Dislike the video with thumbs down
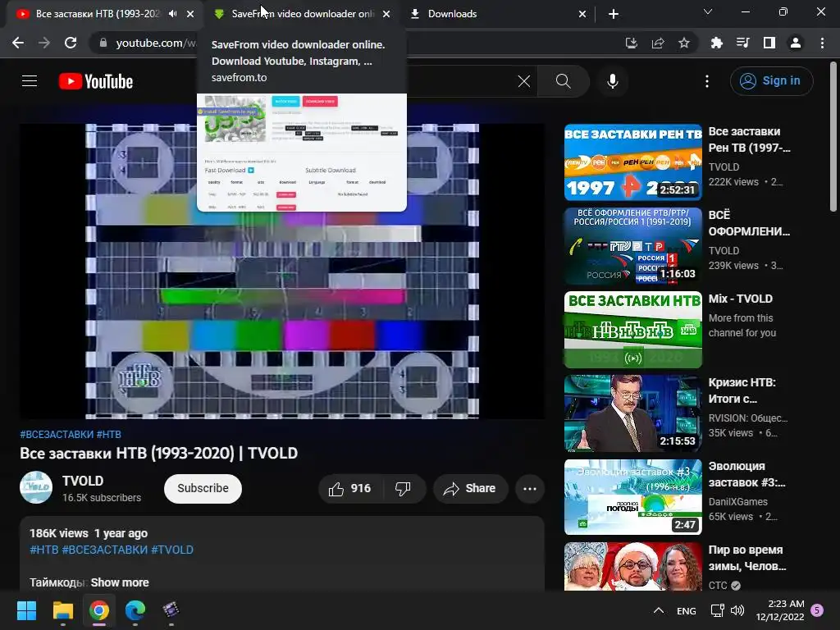 [x=403, y=489]
